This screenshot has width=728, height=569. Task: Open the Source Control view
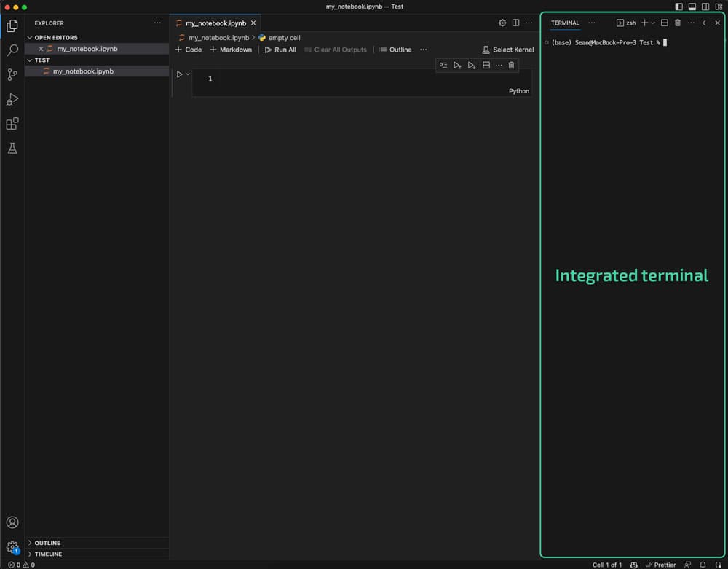click(x=12, y=75)
